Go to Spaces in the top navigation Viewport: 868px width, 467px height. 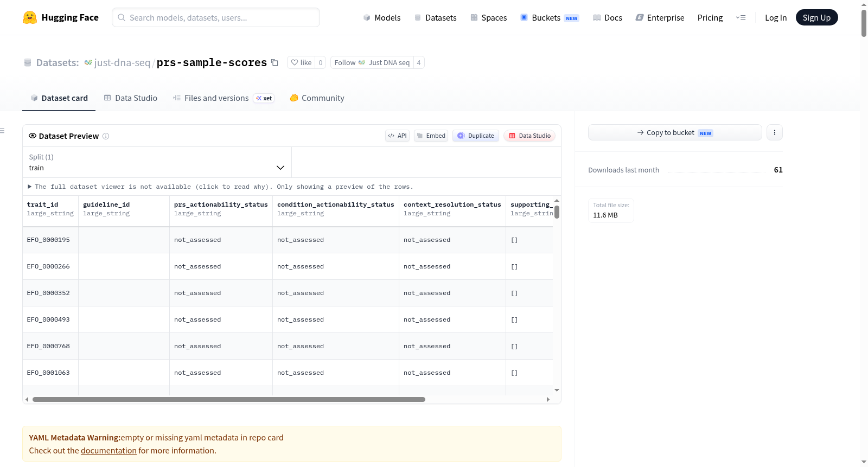coord(488,17)
